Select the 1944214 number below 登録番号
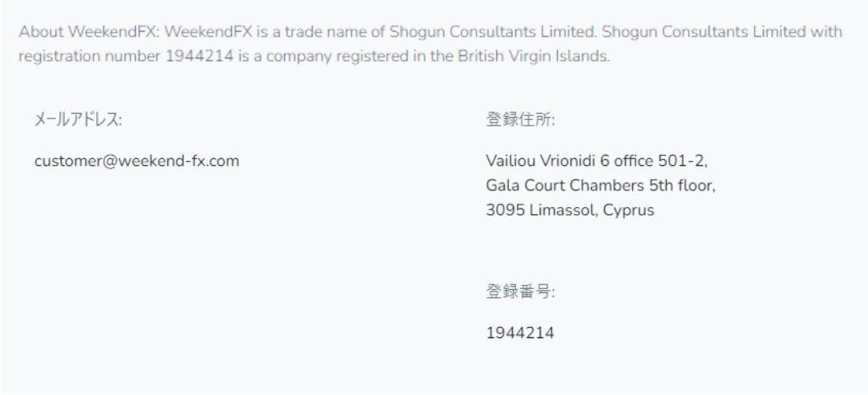868x395 pixels. (x=519, y=333)
